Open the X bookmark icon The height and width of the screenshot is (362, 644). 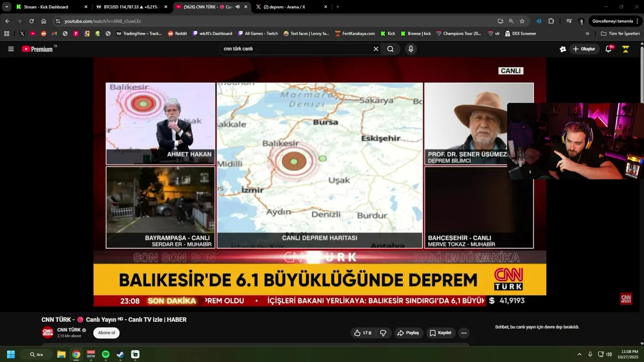pos(22,34)
